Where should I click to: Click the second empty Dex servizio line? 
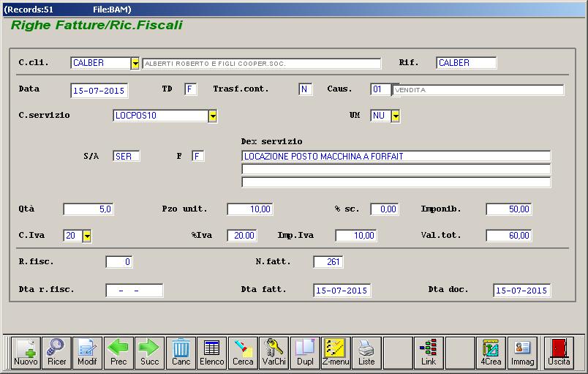[x=396, y=169]
